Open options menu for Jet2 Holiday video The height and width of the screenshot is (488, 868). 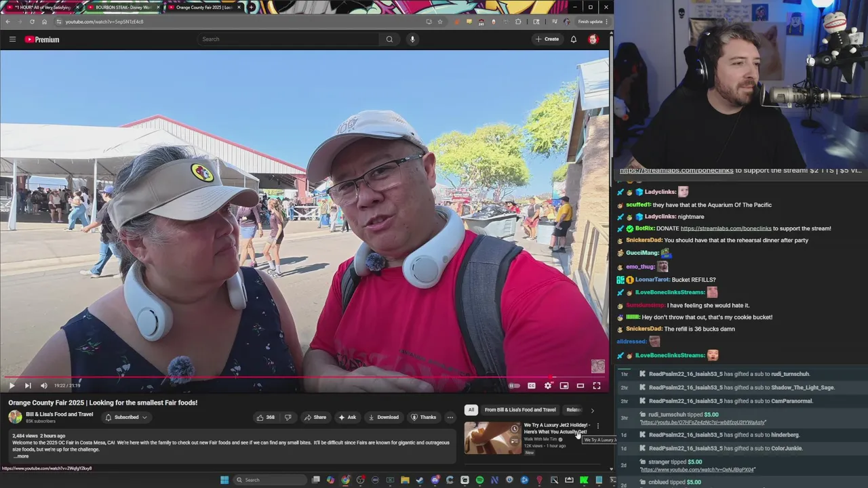[597, 426]
